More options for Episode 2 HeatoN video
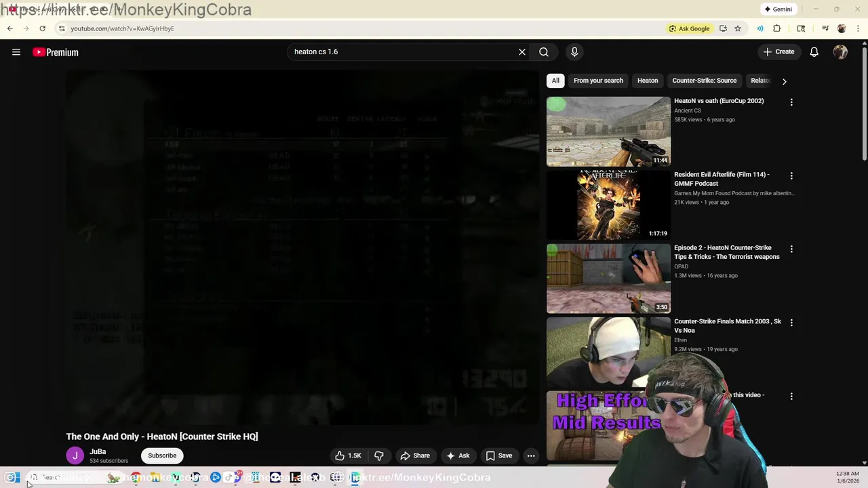The image size is (868, 488). click(791, 249)
